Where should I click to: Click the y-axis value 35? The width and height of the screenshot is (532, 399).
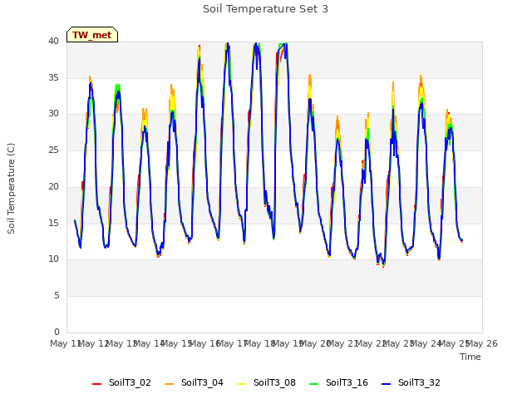click(53, 77)
